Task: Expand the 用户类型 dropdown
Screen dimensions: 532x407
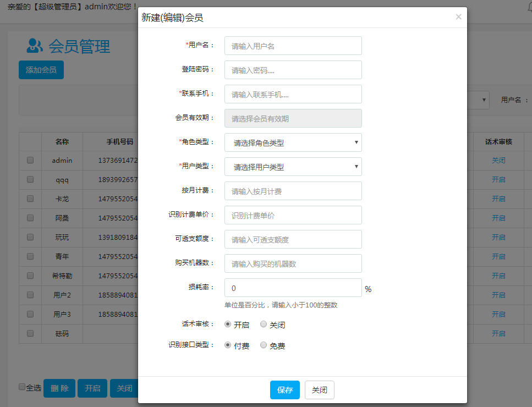Action: click(293, 167)
